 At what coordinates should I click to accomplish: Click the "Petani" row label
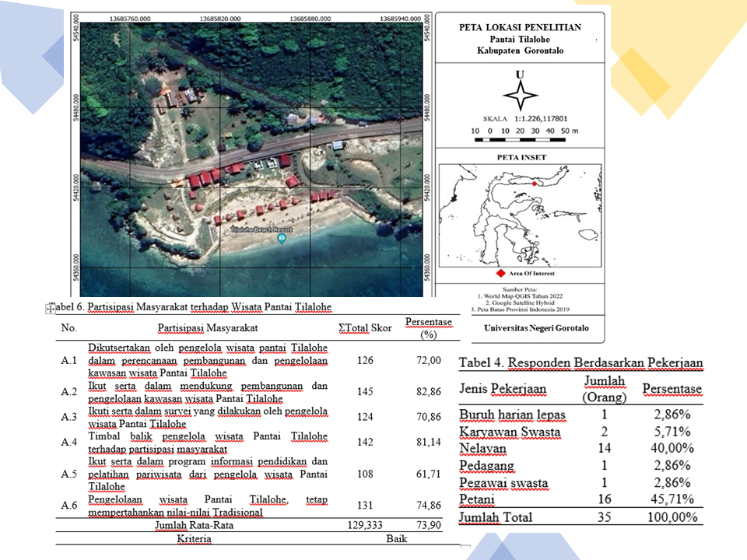pos(477,499)
